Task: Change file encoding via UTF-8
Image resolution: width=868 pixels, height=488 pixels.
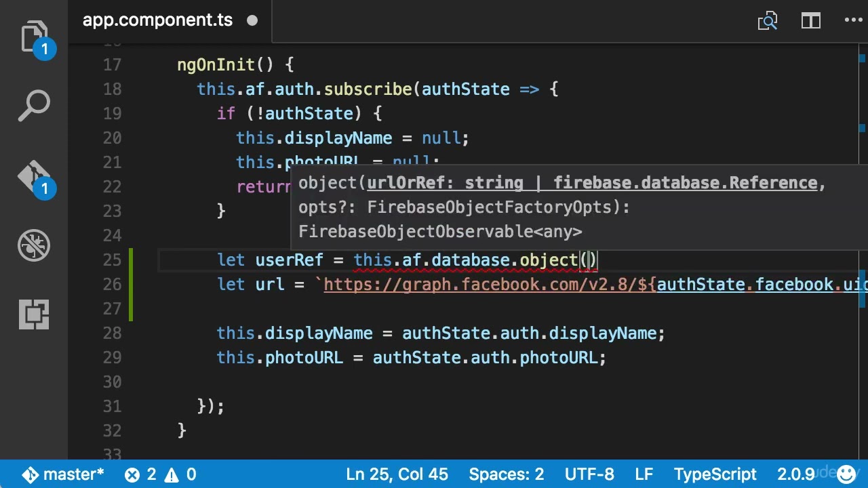Action: point(589,474)
